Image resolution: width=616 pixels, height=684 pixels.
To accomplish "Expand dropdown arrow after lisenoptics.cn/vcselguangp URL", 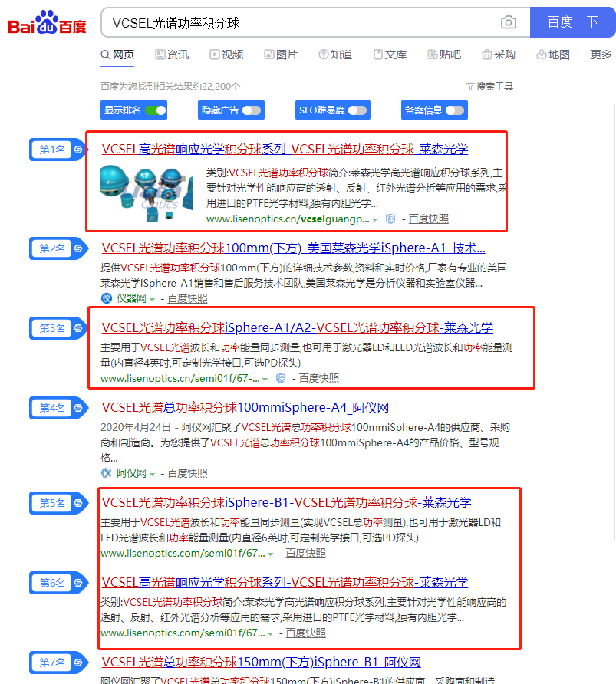I will click(x=375, y=220).
